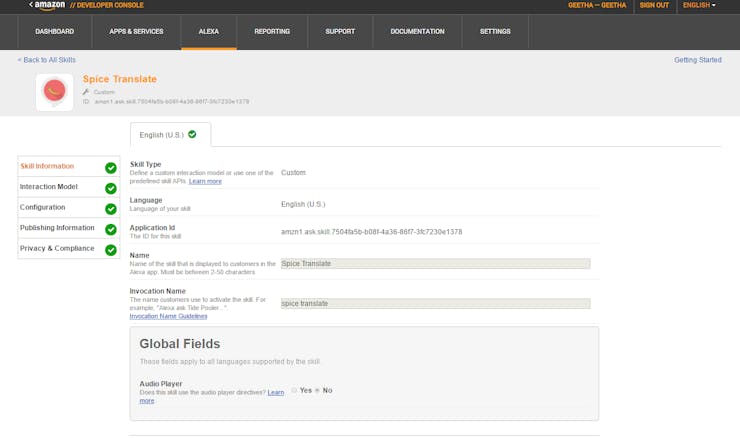This screenshot has width=740, height=438.
Task: Open the Settings menu
Action: point(495,32)
